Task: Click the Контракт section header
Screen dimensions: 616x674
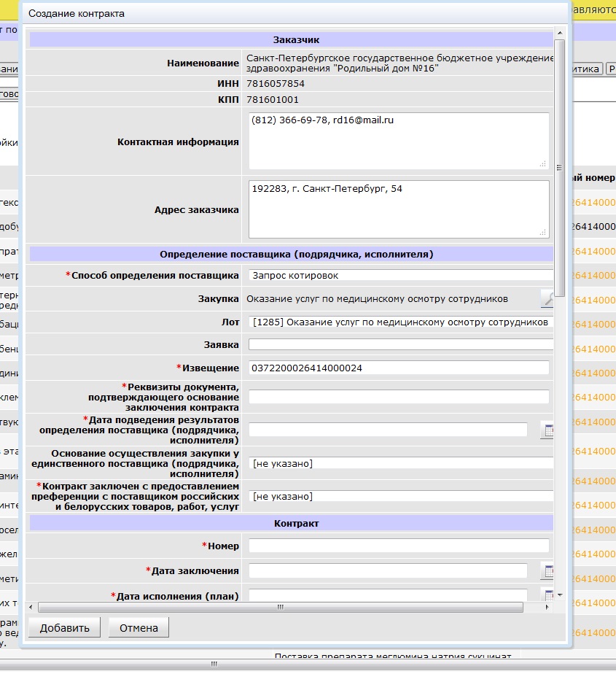Action: tap(292, 523)
